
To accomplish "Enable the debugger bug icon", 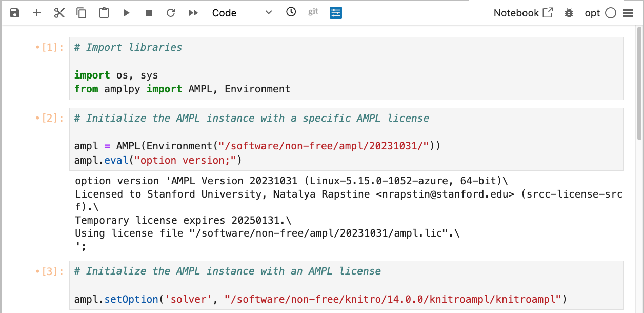I will 569,13.
